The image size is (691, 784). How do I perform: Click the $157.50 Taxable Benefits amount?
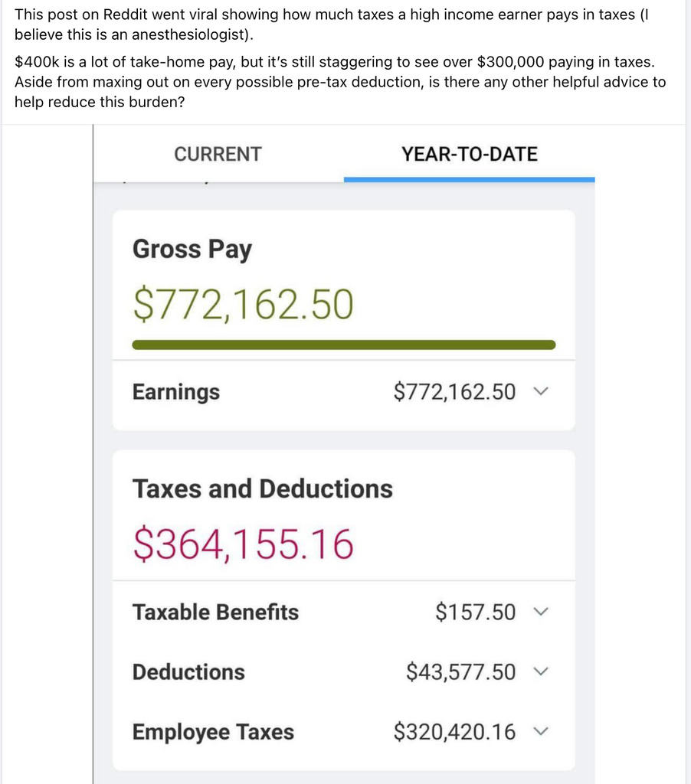coord(475,612)
